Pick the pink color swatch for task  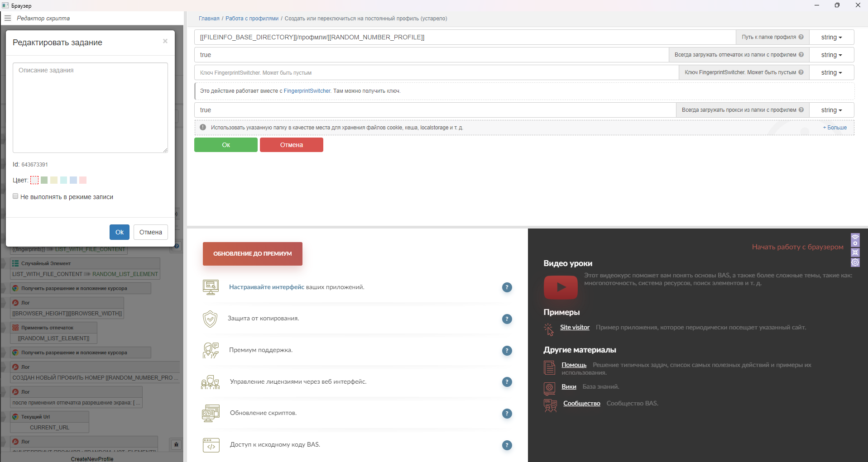pos(83,180)
